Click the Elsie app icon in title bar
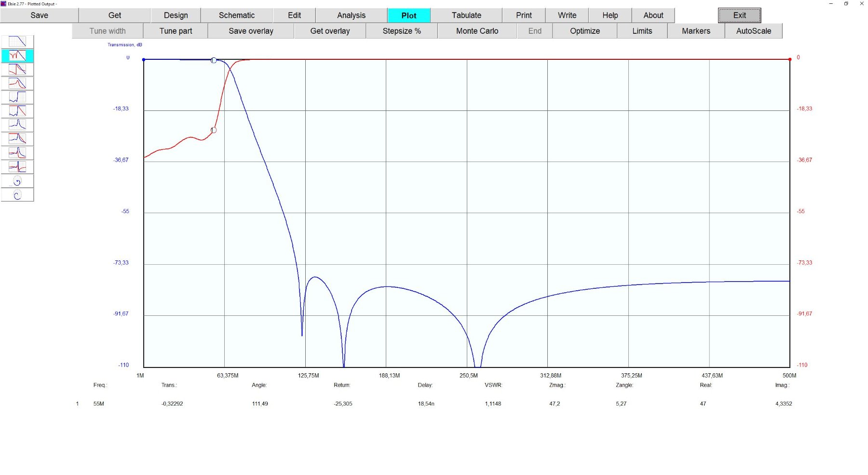This screenshot has width=868, height=475. click(3, 3)
